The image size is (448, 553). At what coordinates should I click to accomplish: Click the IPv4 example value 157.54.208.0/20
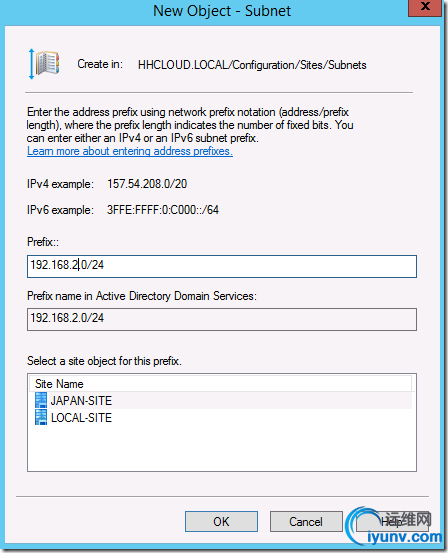(147, 184)
